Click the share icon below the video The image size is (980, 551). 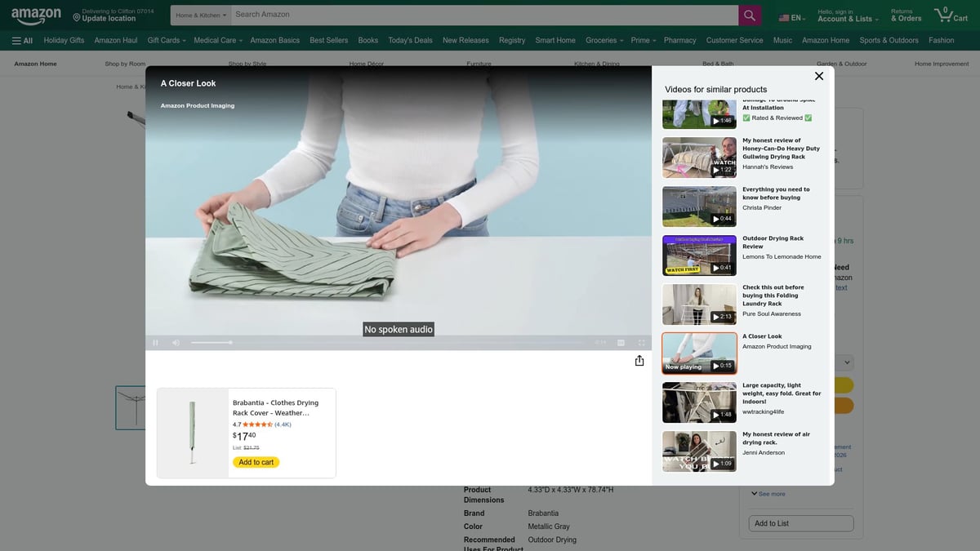[639, 361]
